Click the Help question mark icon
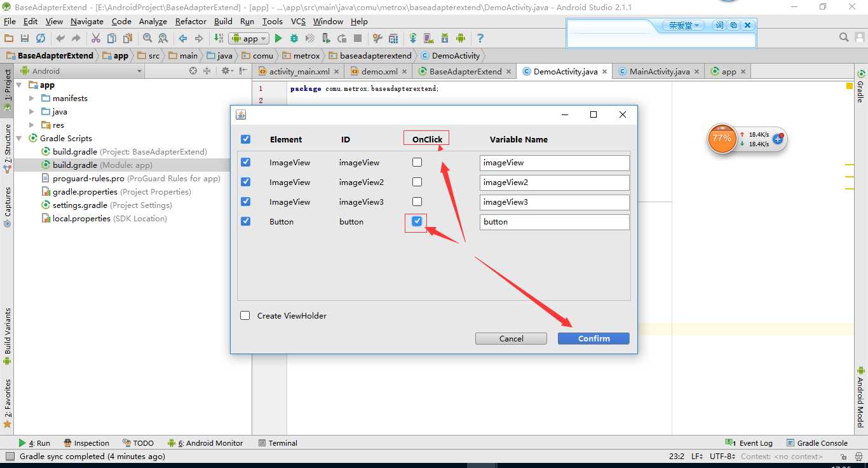Image resolution: width=868 pixels, height=468 pixels. pos(480,38)
